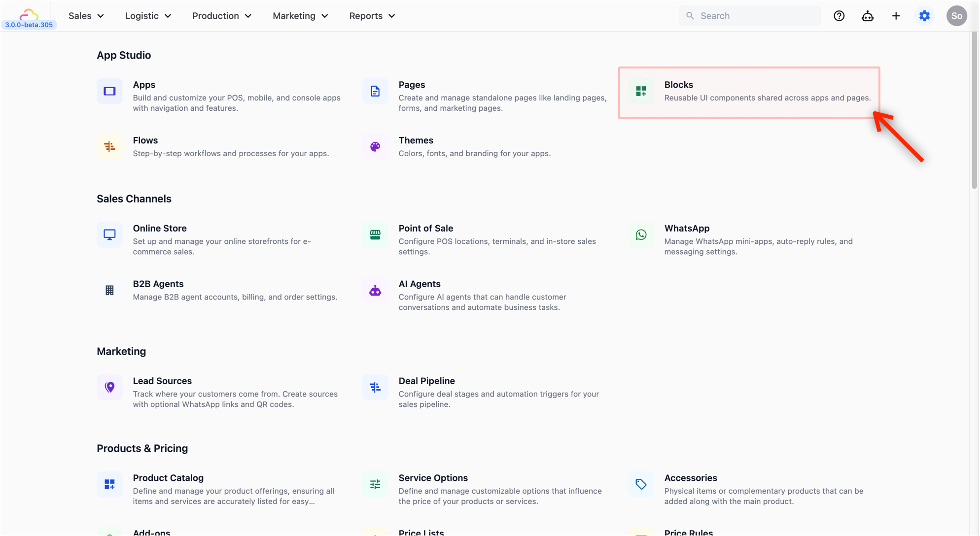This screenshot has height=536, width=980.
Task: Click the Lead Sources pin icon
Action: (x=109, y=387)
